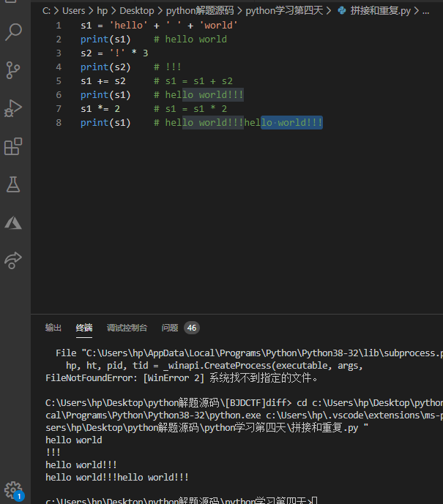Open the Source Control view
This screenshot has height=504, width=443.
pos(13,69)
